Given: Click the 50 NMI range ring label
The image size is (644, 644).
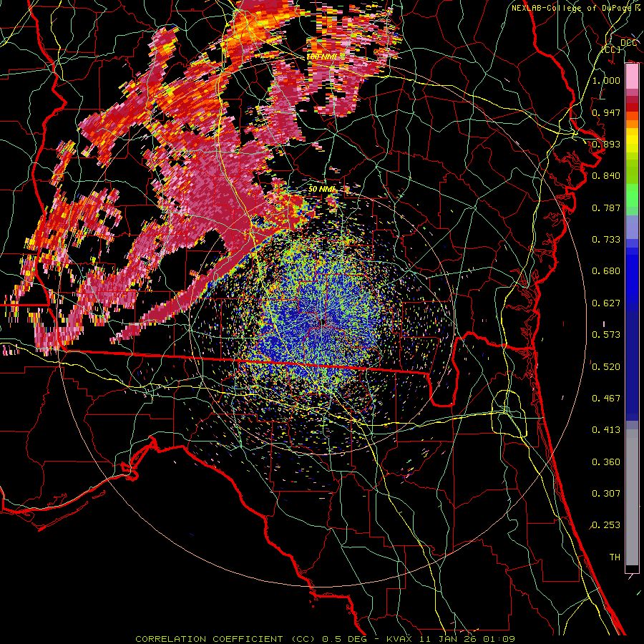Looking at the screenshot, I should point(322,190).
